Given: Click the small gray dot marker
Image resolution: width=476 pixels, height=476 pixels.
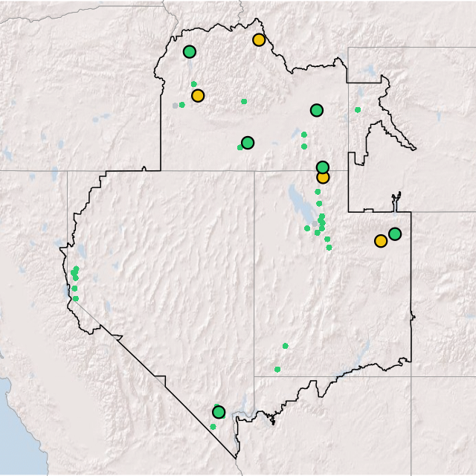Looking at the screenshot, I should pos(176,106).
